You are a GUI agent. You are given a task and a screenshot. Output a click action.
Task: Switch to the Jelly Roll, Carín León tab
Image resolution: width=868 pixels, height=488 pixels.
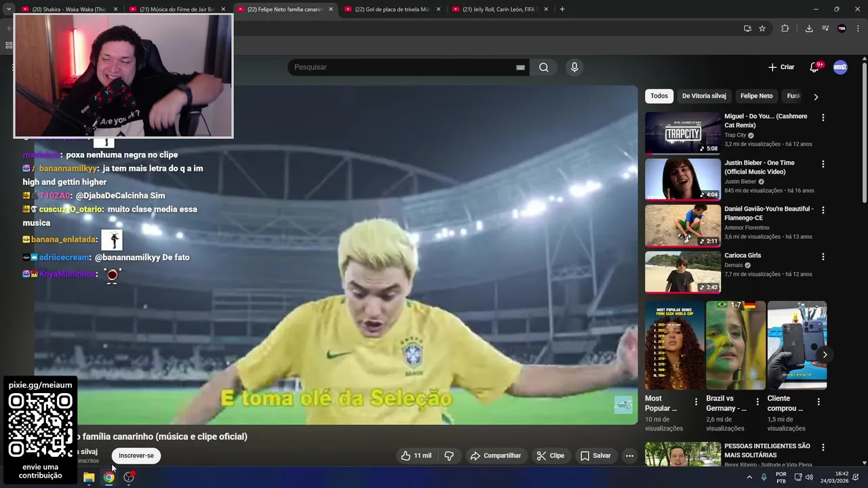click(x=500, y=9)
